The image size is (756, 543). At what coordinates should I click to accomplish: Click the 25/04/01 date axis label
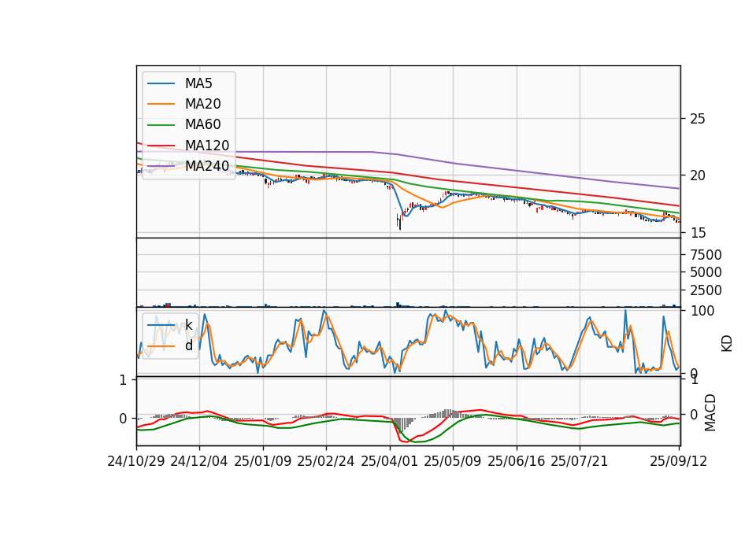point(390,461)
